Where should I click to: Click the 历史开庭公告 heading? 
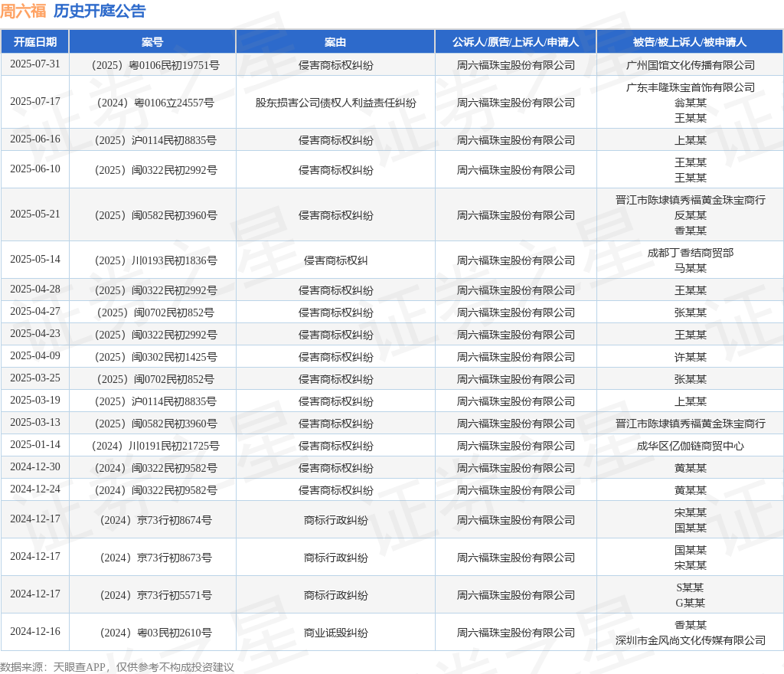click(100, 11)
